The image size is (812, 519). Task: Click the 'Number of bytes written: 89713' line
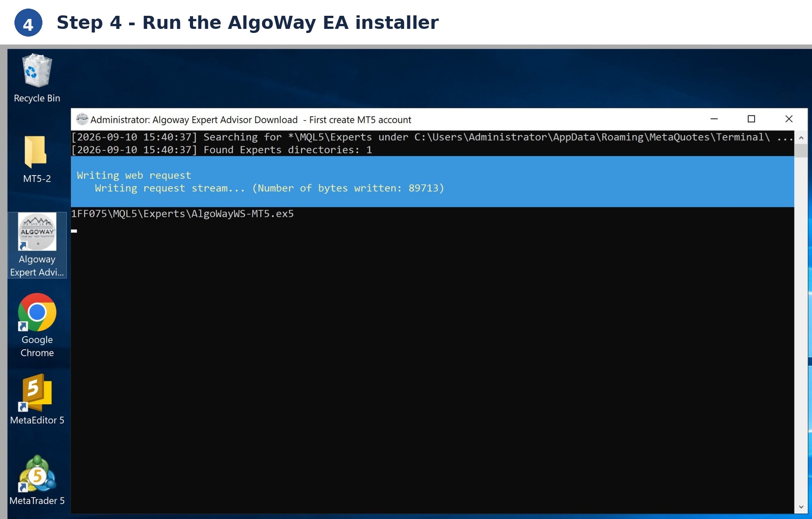pos(269,188)
